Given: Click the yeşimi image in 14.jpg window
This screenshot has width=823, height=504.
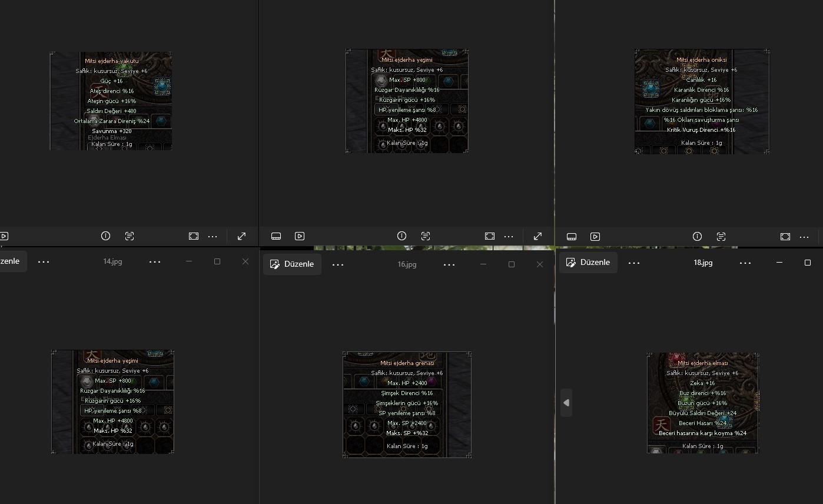Looking at the screenshot, I should coord(112,402).
